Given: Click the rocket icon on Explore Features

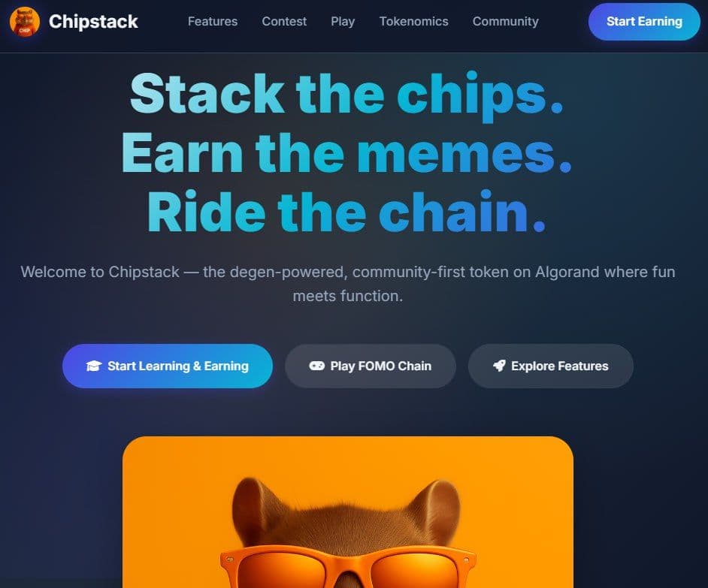Looking at the screenshot, I should point(499,366).
